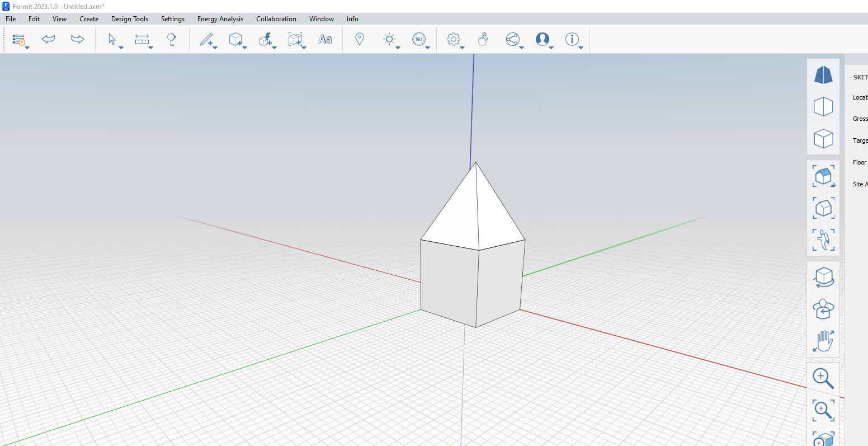The height and width of the screenshot is (446, 868).
Task: Click the Redo arrow icon
Action: point(78,39)
